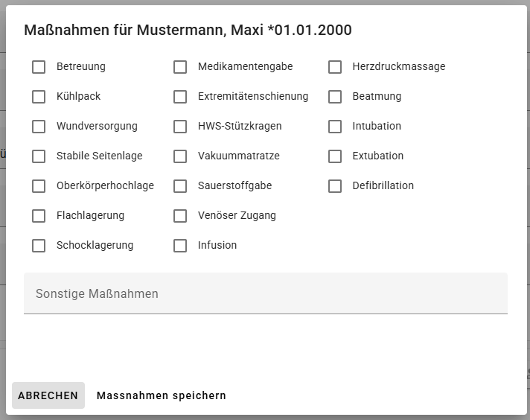Select the Defibrillation checkbox

(x=335, y=186)
